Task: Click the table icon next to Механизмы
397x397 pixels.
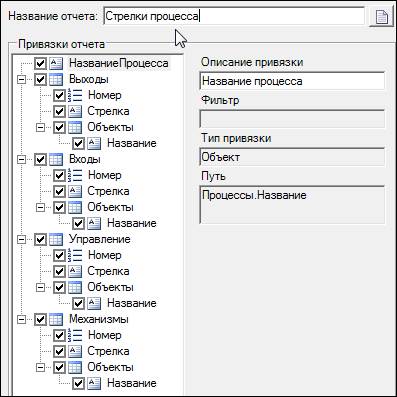Action: coord(56,319)
